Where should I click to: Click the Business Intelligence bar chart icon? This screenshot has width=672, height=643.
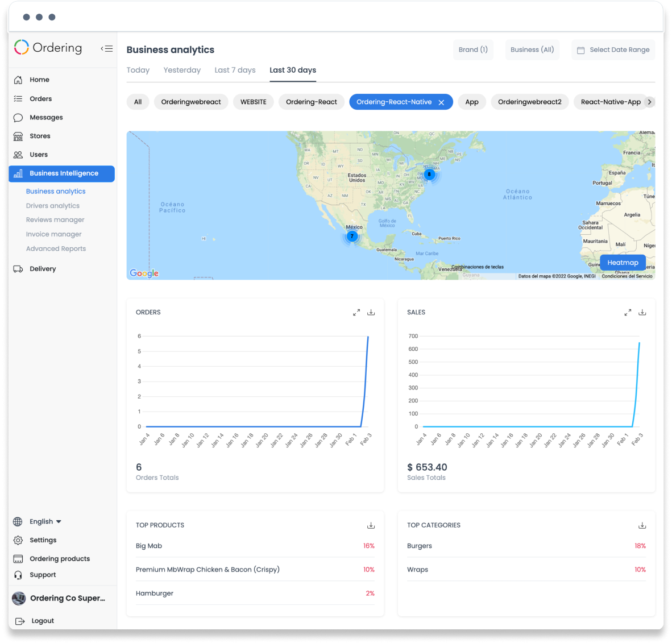point(18,173)
